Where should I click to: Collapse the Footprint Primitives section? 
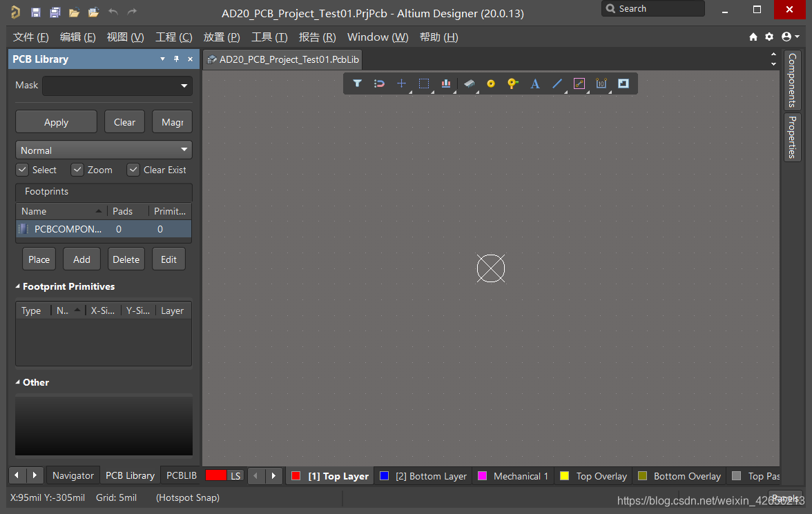tap(18, 286)
